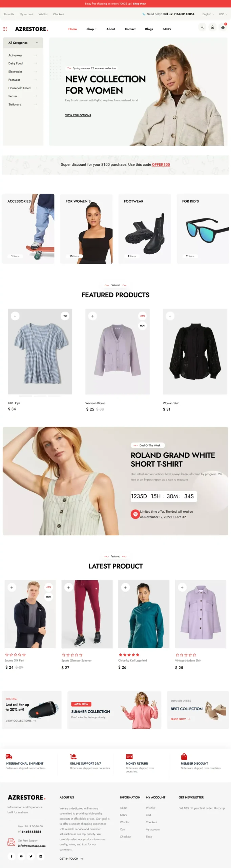Screen dimensions: 231x868
Task: Expand the Shop menu item
Action: (91, 29)
